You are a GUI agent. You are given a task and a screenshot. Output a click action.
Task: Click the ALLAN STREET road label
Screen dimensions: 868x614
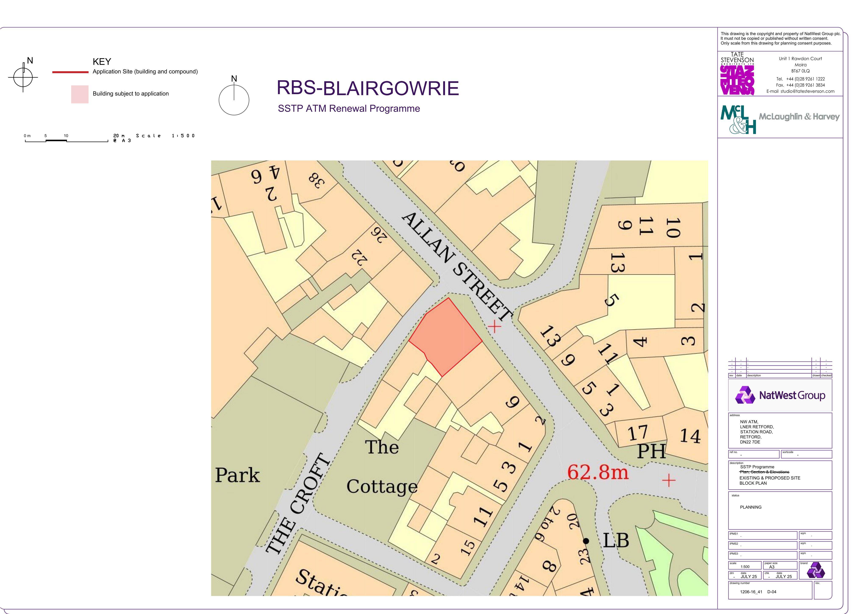(458, 267)
